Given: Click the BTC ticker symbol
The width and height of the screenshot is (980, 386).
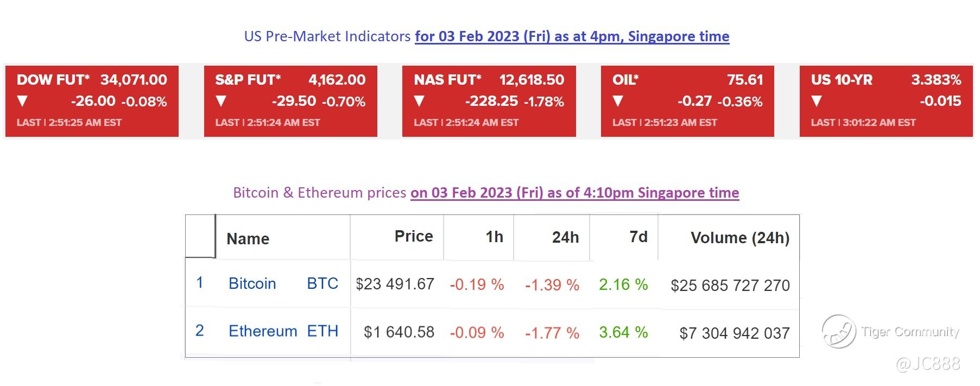Looking at the screenshot, I should pos(323,283).
